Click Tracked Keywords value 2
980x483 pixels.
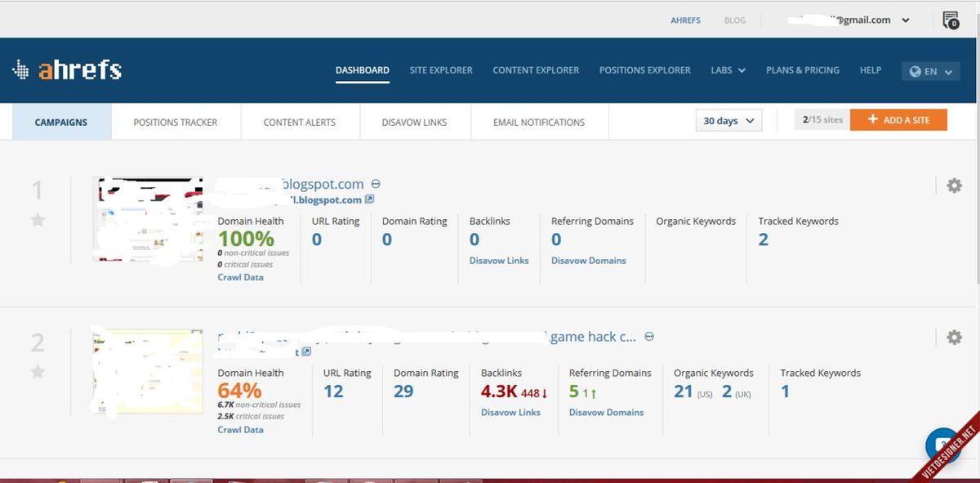(764, 239)
